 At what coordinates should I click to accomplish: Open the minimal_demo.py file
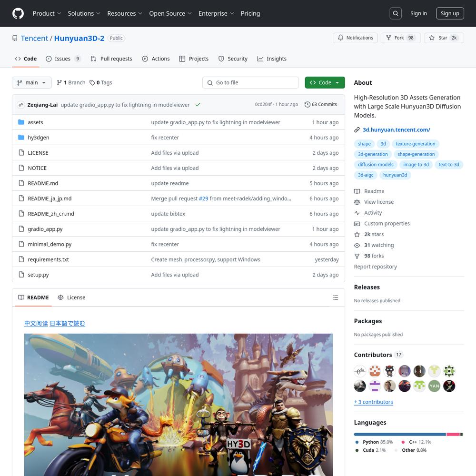(50, 244)
